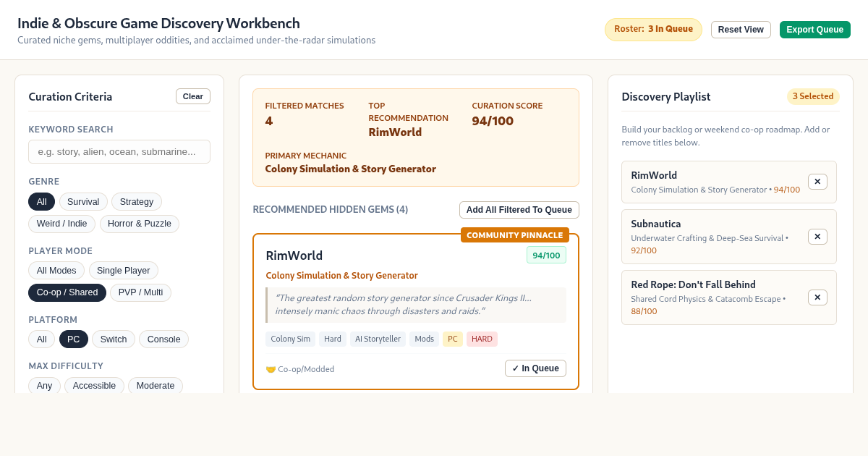Open the Roster: 3 In Queue badge

click(x=653, y=30)
